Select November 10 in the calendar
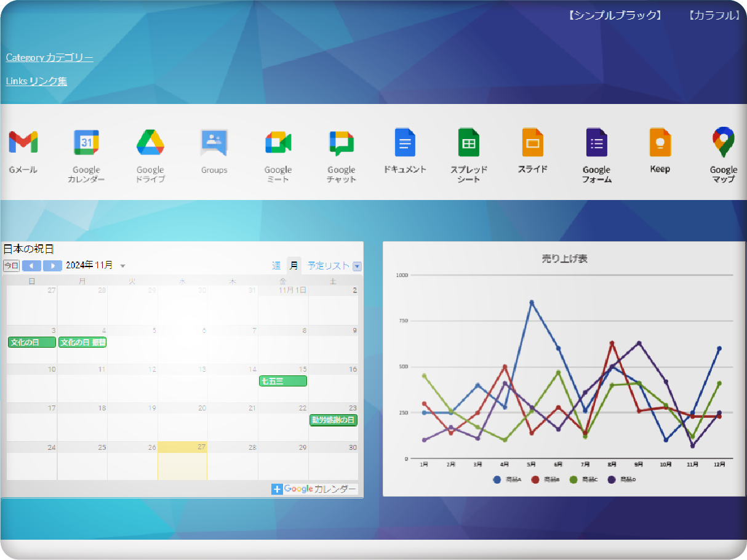 click(51, 369)
